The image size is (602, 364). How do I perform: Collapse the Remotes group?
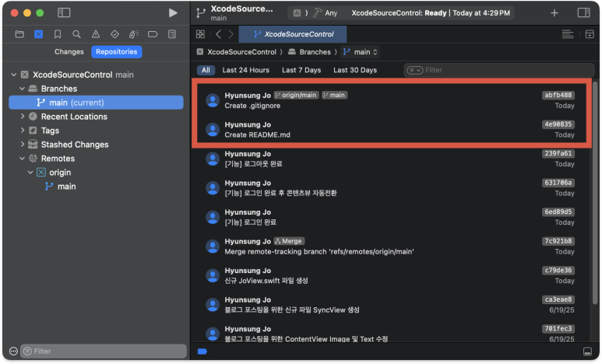(x=23, y=159)
